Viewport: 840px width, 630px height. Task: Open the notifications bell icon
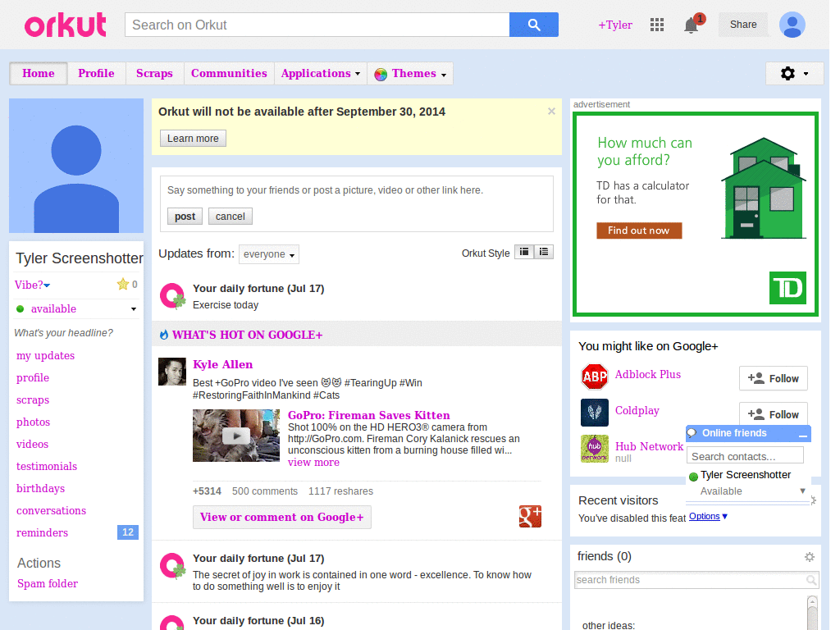pyautogui.click(x=692, y=25)
